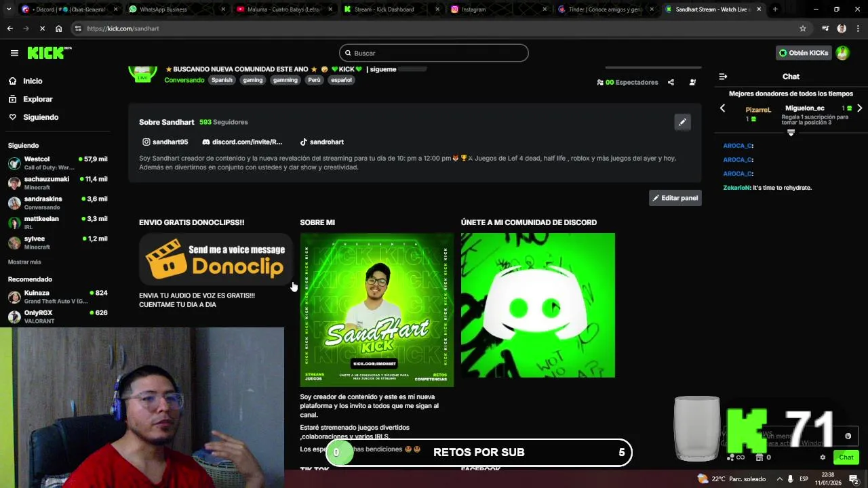Open the user profile avatar menu

click(x=842, y=53)
